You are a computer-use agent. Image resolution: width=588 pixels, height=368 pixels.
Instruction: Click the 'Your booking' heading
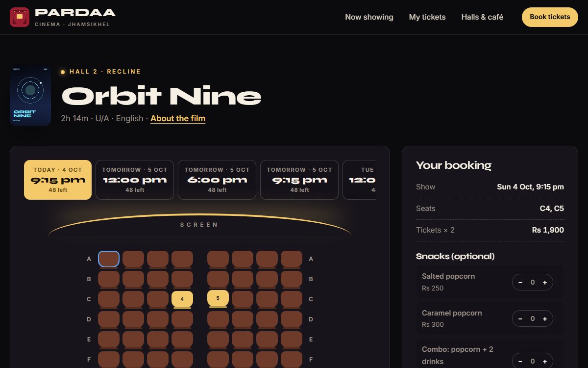(x=454, y=165)
